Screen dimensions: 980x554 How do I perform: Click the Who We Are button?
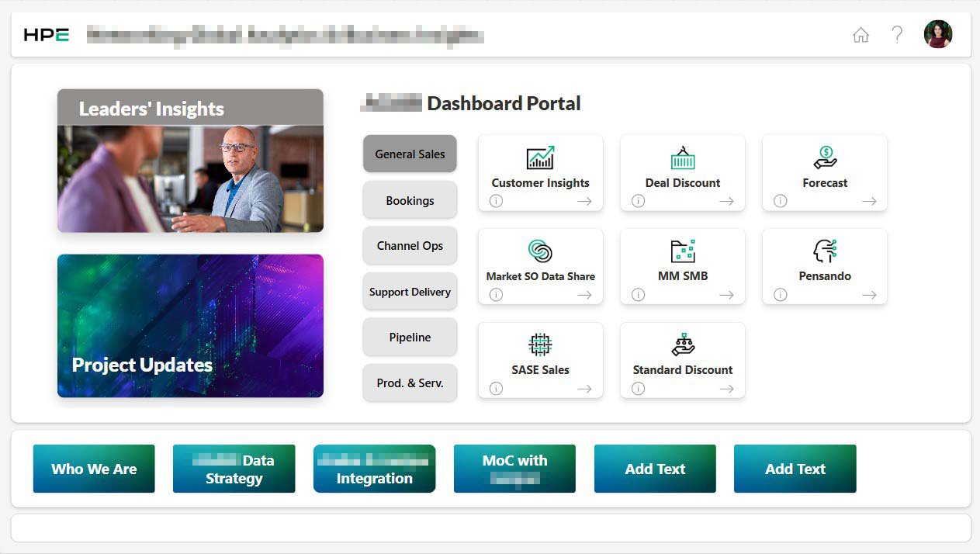pos(94,468)
